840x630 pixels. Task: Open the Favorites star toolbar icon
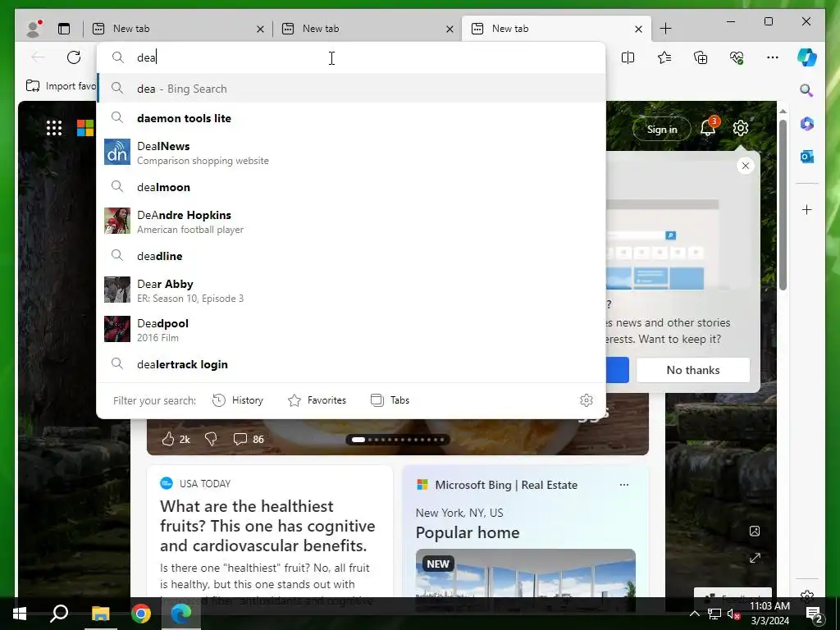coord(664,57)
